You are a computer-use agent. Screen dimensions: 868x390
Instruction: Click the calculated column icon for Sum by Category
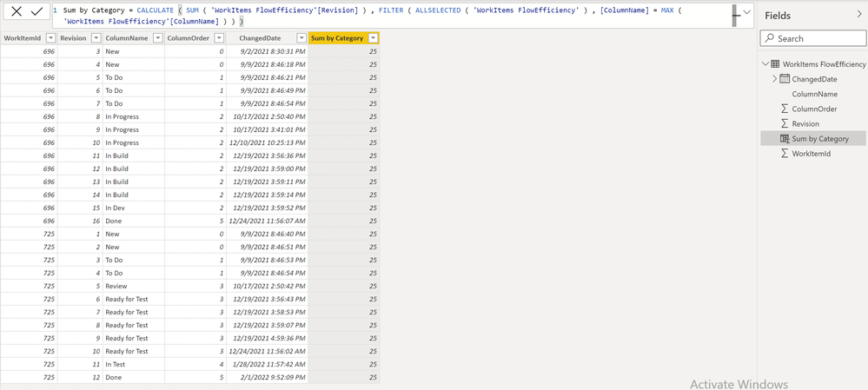[785, 138]
